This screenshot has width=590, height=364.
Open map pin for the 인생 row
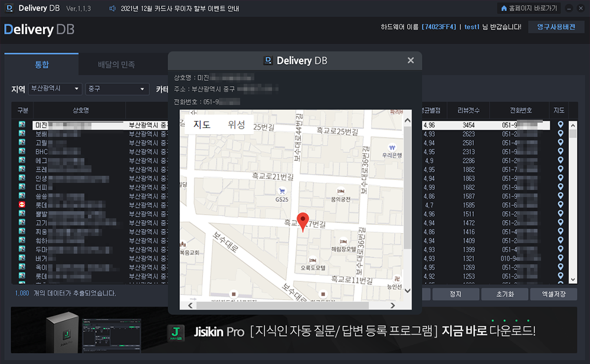(x=560, y=178)
